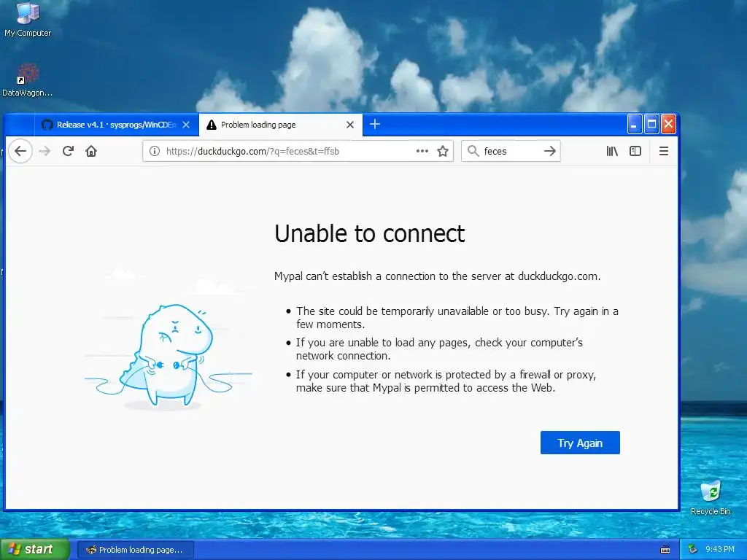747x560 pixels.
Task: Click the keyboard tray icon
Action: pyautogui.click(x=665, y=550)
